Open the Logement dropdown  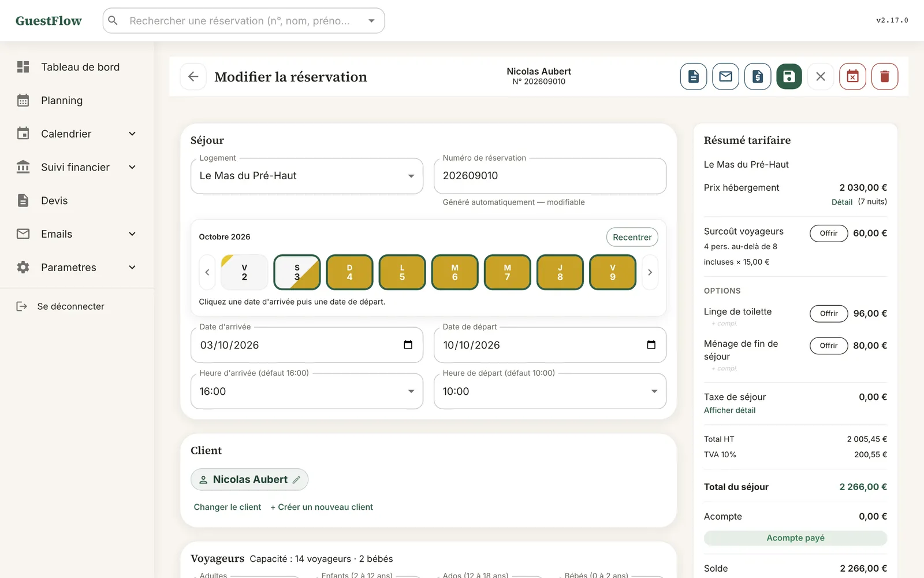tap(307, 176)
